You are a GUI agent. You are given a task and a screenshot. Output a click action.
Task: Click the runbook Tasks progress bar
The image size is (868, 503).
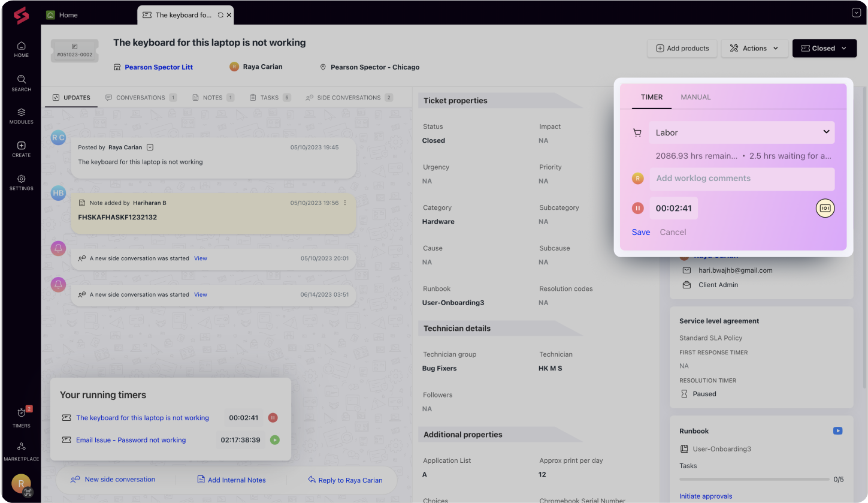pyautogui.click(x=754, y=480)
